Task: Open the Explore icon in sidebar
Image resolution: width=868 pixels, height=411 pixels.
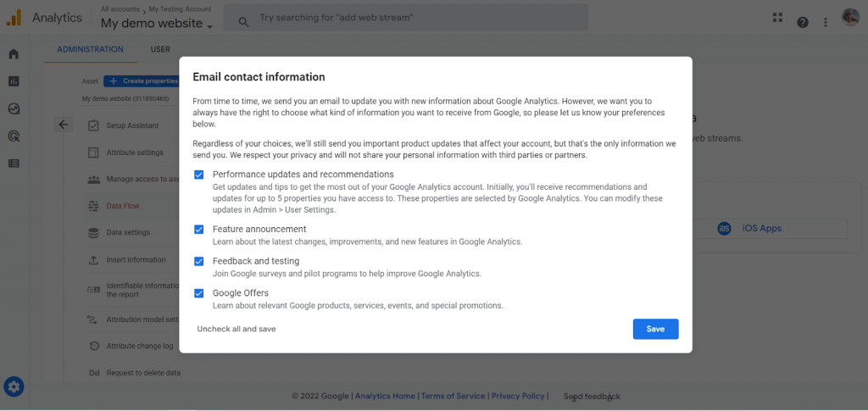Action: point(14,108)
